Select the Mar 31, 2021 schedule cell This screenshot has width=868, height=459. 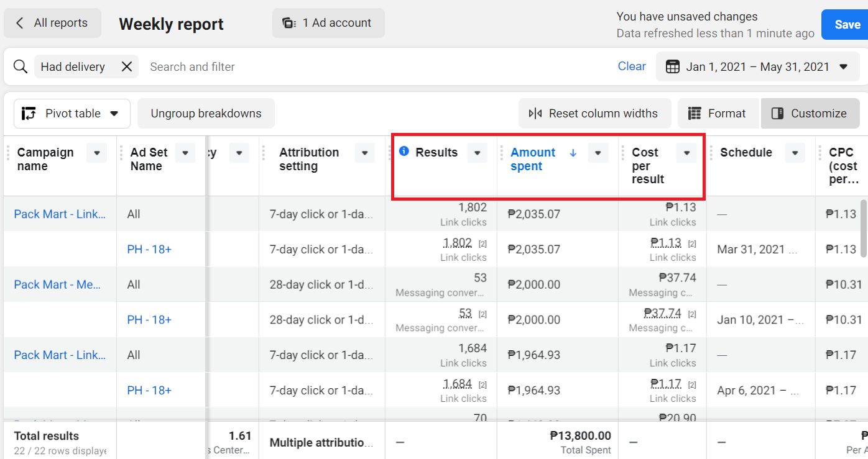coord(760,249)
